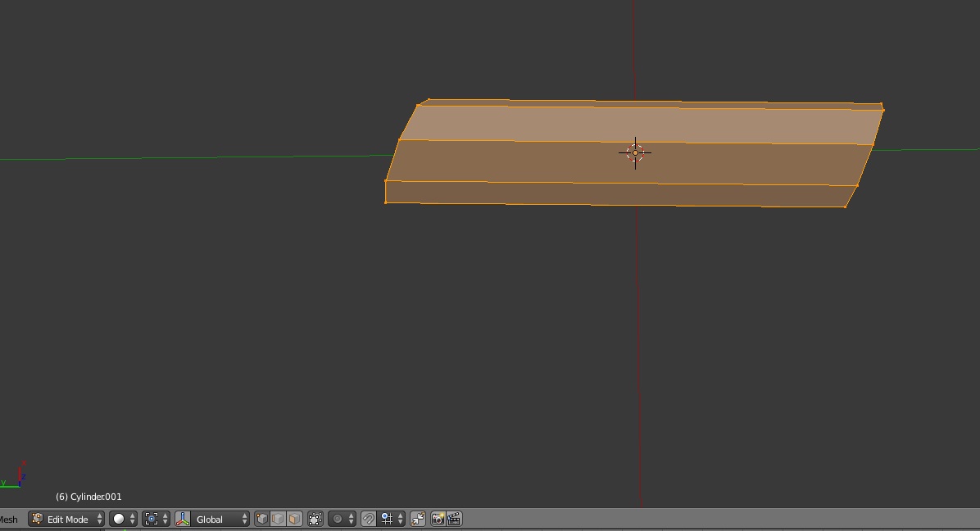Open the Edit Mode selector dropdown

(x=66, y=520)
